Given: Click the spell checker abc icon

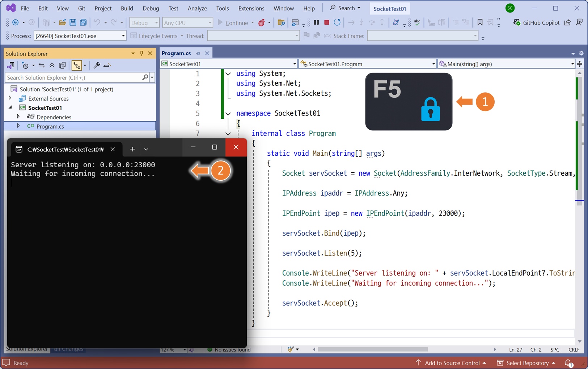Looking at the screenshot, I should pyautogui.click(x=417, y=22).
